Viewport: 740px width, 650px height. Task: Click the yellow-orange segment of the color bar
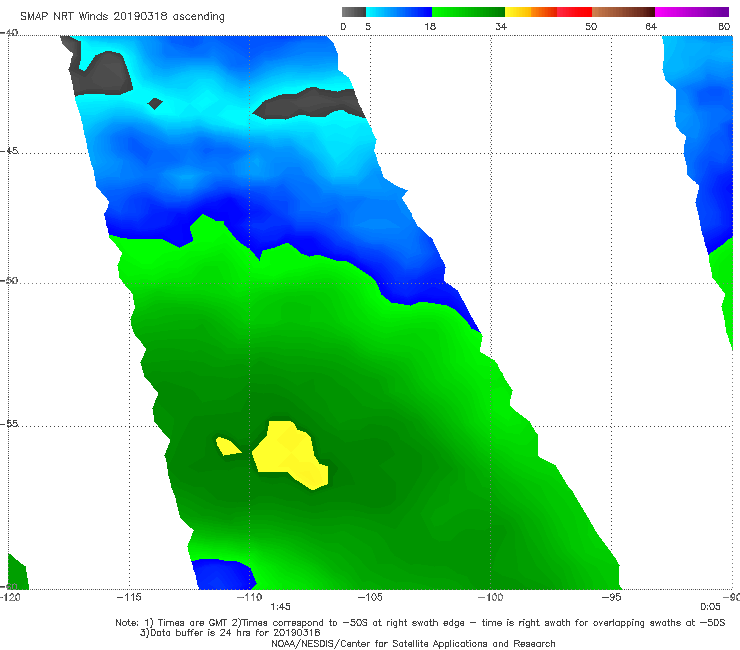pyautogui.click(x=530, y=12)
